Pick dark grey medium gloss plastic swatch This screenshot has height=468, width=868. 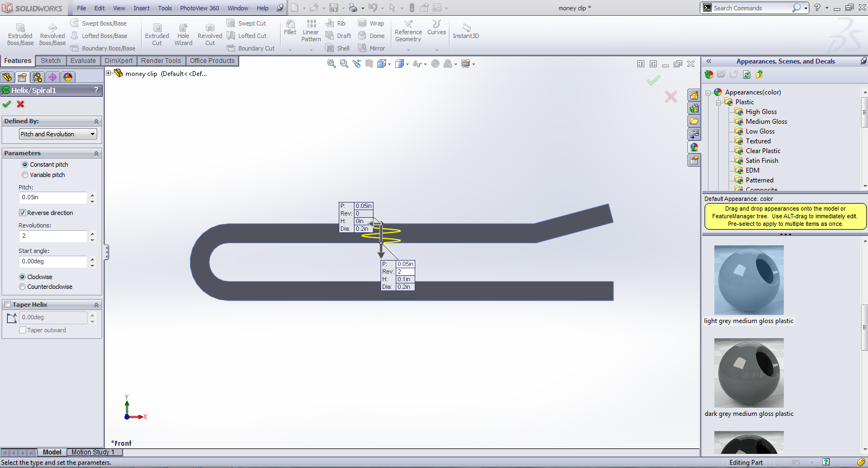(749, 373)
